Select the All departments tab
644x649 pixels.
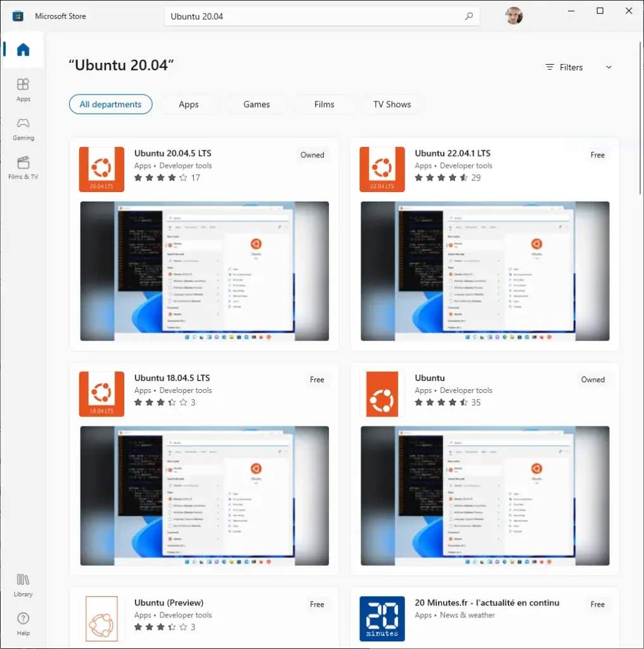coord(110,105)
